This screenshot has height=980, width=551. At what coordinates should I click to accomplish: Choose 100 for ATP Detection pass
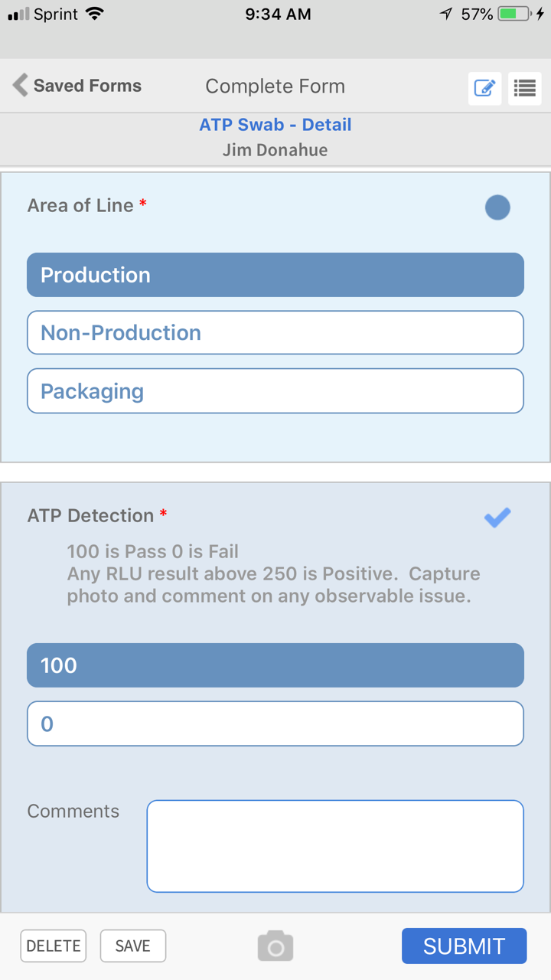pyautogui.click(x=275, y=665)
